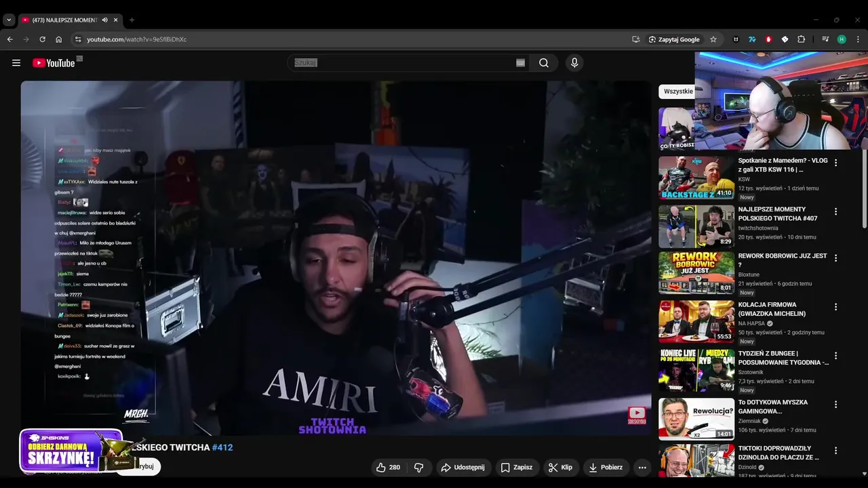
Task: Open options for Spotkanie z Mamedem video
Action: (835, 163)
